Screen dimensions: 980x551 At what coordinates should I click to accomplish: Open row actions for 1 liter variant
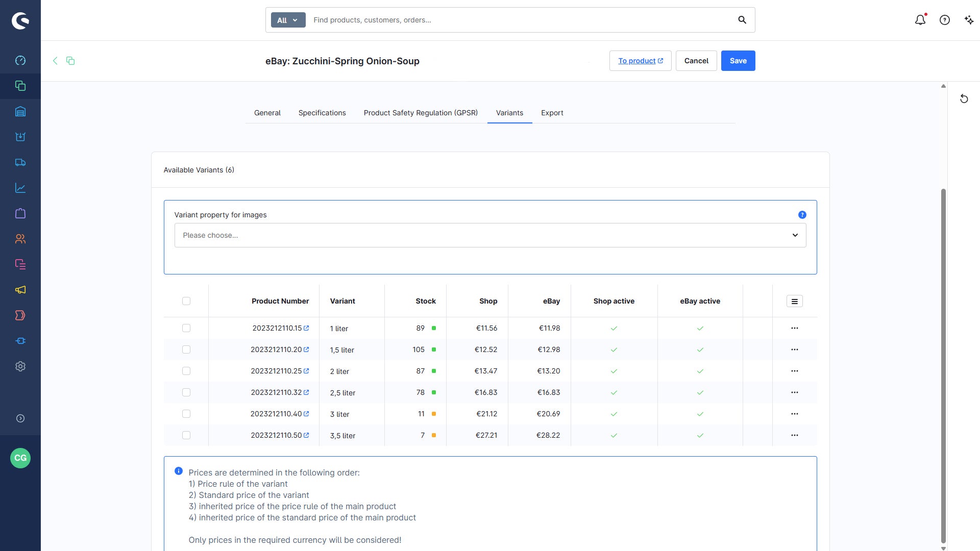coord(795,328)
